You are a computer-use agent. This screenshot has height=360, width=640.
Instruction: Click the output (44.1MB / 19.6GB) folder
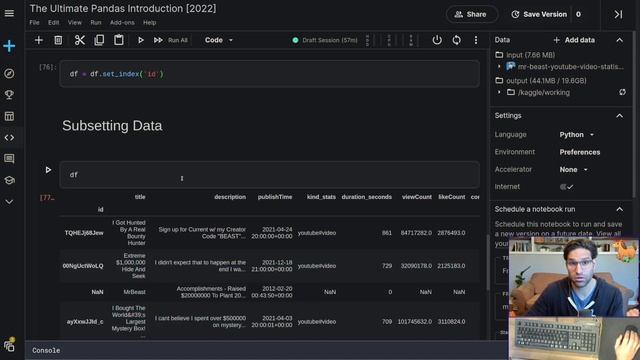(x=541, y=80)
